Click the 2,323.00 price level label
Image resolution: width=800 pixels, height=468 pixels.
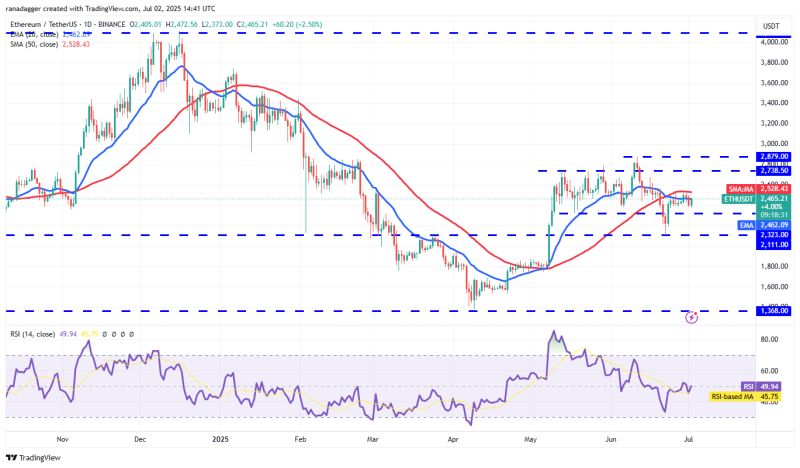775,234
